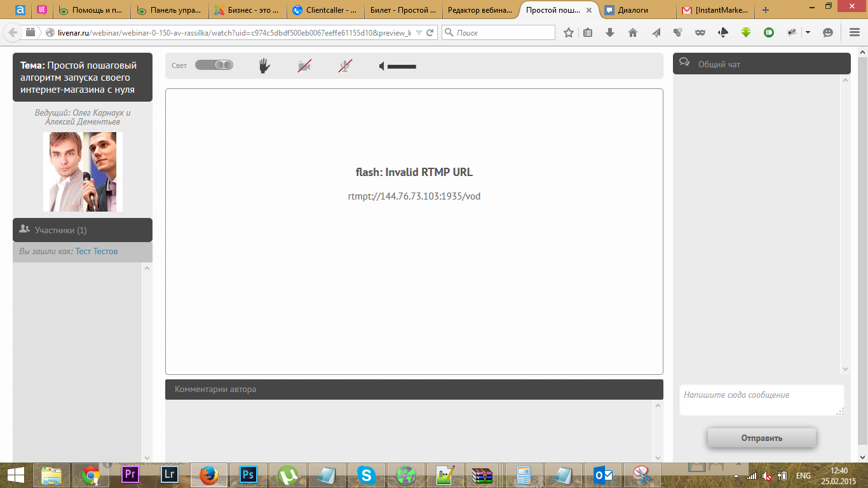The height and width of the screenshot is (488, 868).
Task: Expand the Участники participants panel
Action: coord(83,230)
